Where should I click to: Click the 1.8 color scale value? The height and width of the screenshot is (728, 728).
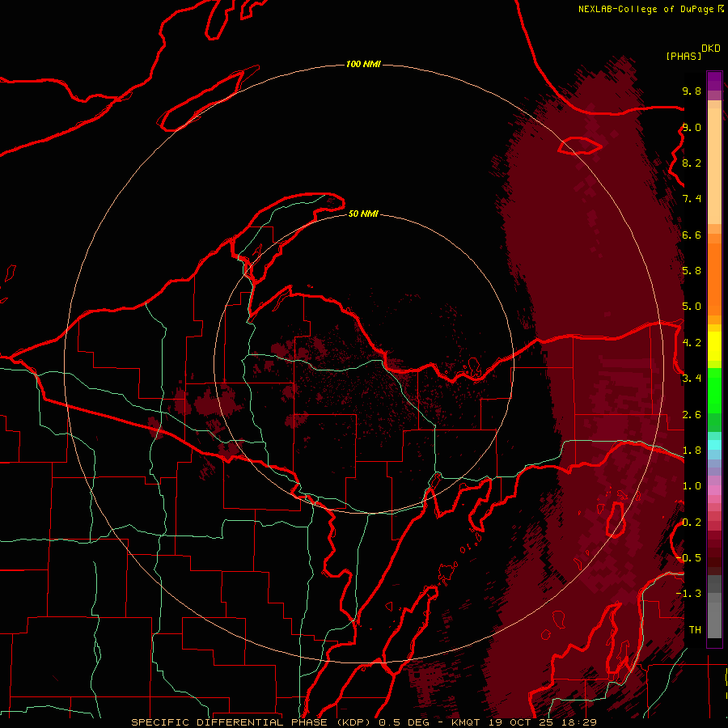tap(692, 451)
